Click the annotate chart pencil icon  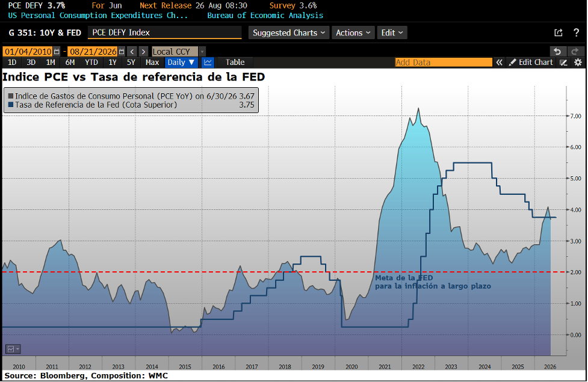pyautogui.click(x=563, y=62)
